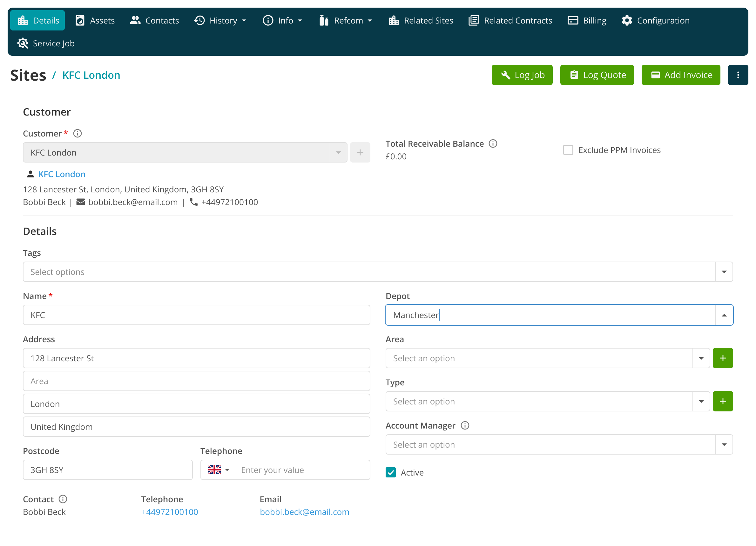Click the people icon beside Contacts
The width and height of the screenshot is (756, 546).
coord(135,20)
